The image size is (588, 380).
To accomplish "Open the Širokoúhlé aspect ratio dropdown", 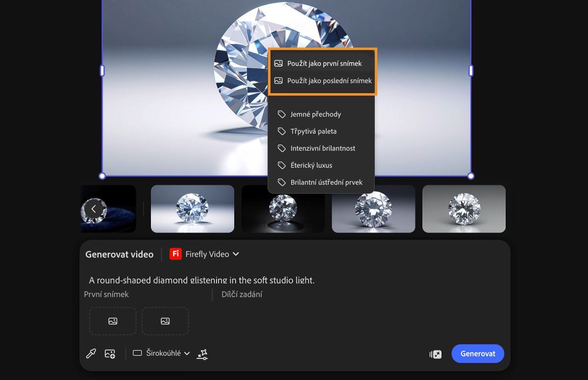I will point(160,353).
